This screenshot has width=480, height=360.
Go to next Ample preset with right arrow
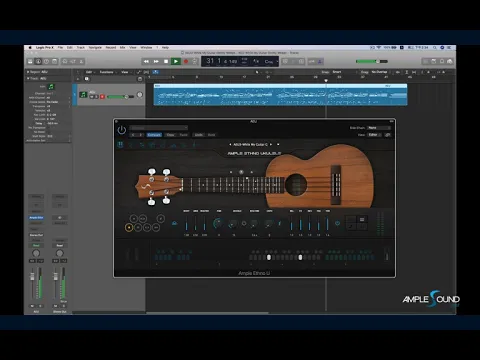(x=271, y=144)
